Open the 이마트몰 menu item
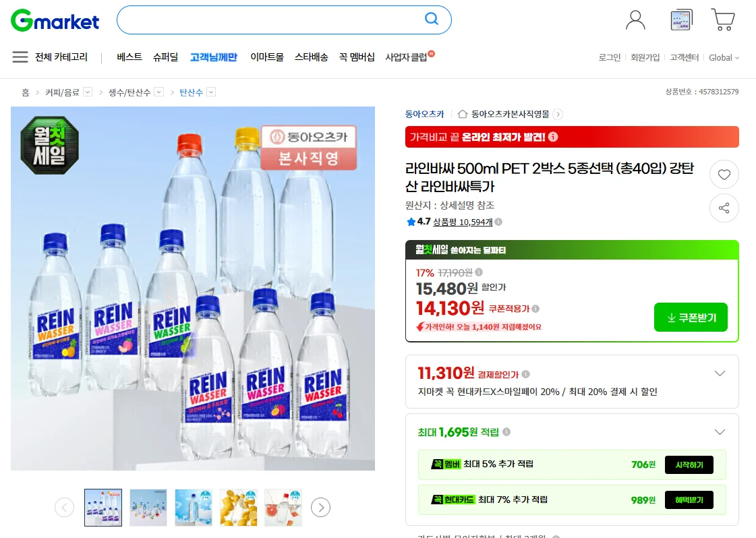This screenshot has height=538, width=756. coord(267,57)
